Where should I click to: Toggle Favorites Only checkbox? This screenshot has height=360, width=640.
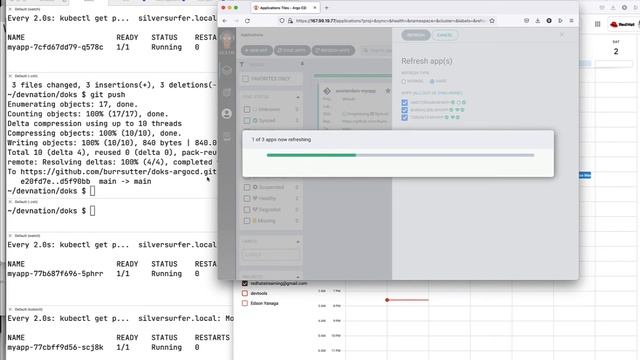[x=246, y=78]
